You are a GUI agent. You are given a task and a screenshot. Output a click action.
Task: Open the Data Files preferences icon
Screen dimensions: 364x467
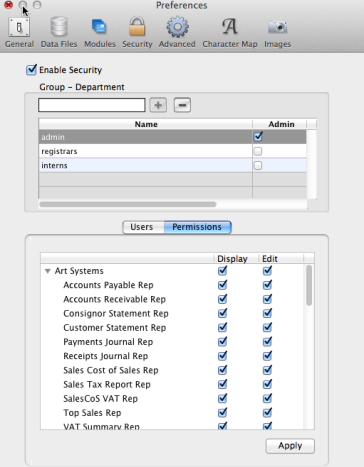point(59,33)
